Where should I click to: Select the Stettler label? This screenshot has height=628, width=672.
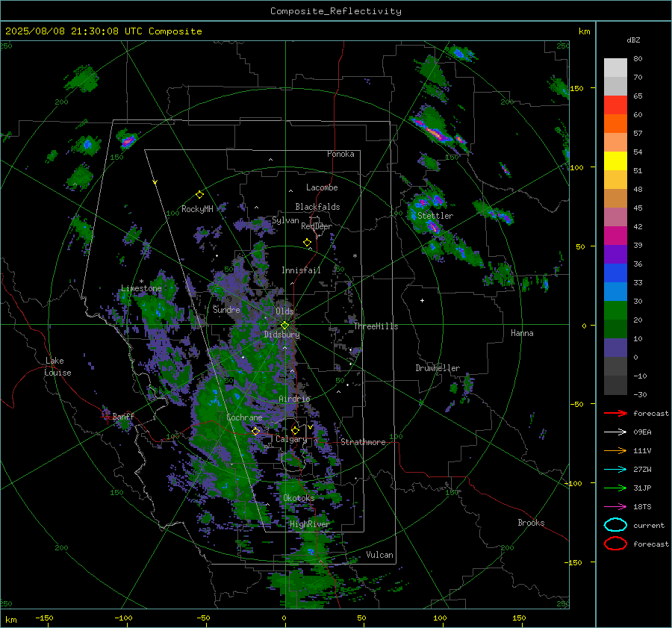[x=435, y=216]
